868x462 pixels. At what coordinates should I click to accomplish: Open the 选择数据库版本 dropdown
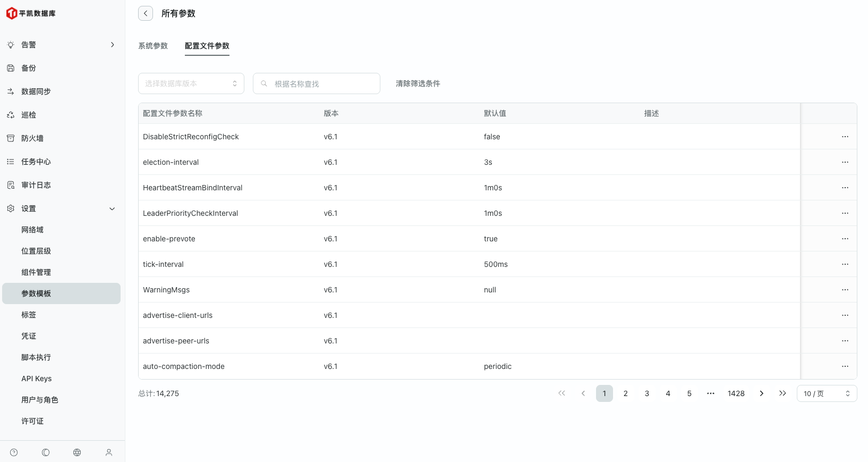[191, 83]
